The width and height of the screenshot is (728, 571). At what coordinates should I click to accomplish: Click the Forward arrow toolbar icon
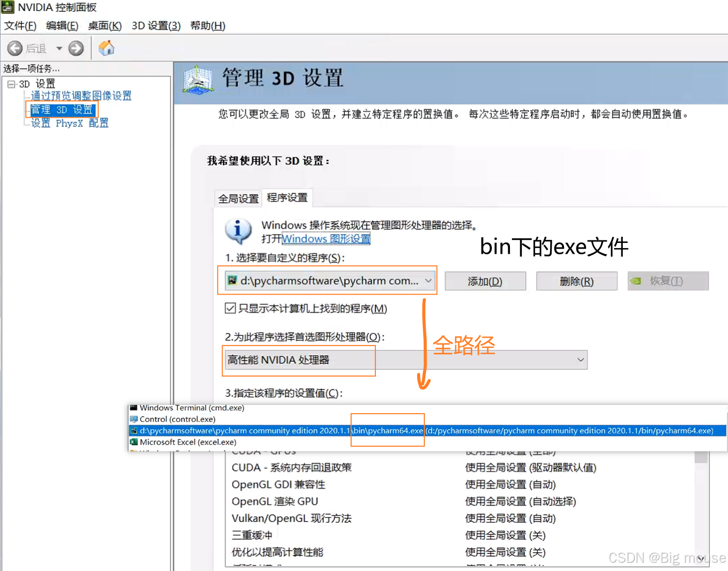(76, 48)
